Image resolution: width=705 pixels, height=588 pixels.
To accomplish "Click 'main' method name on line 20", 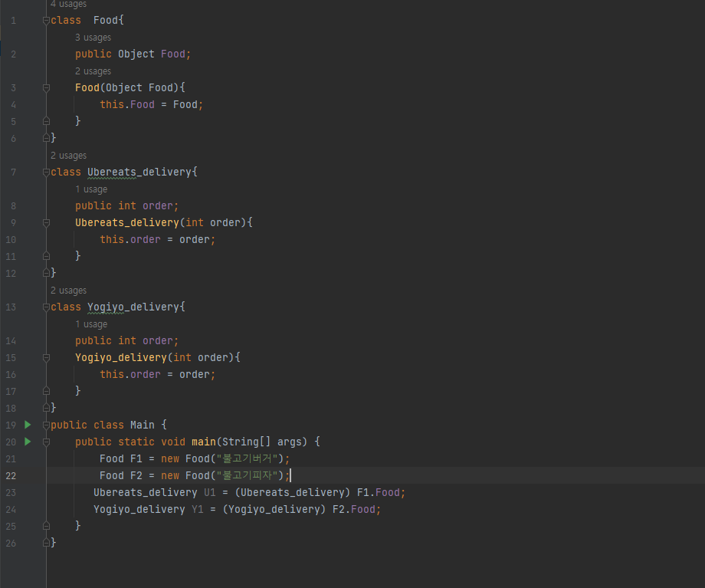I will pyautogui.click(x=204, y=442).
